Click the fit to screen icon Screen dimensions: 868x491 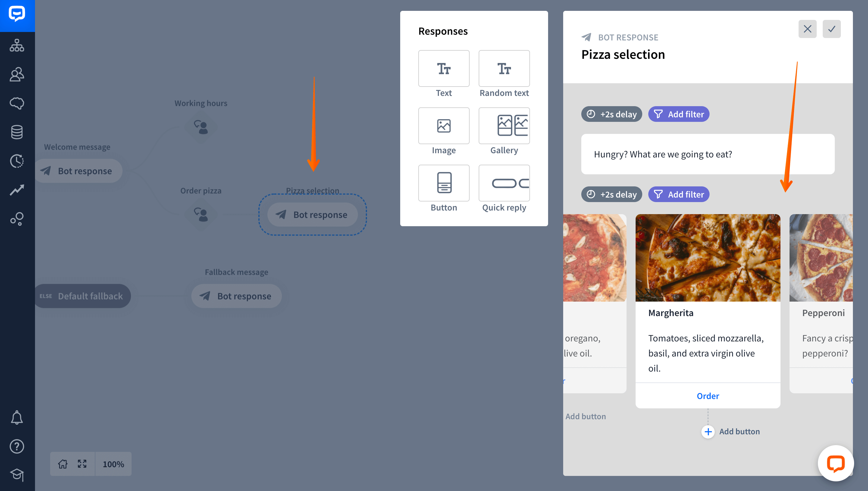[x=82, y=464]
